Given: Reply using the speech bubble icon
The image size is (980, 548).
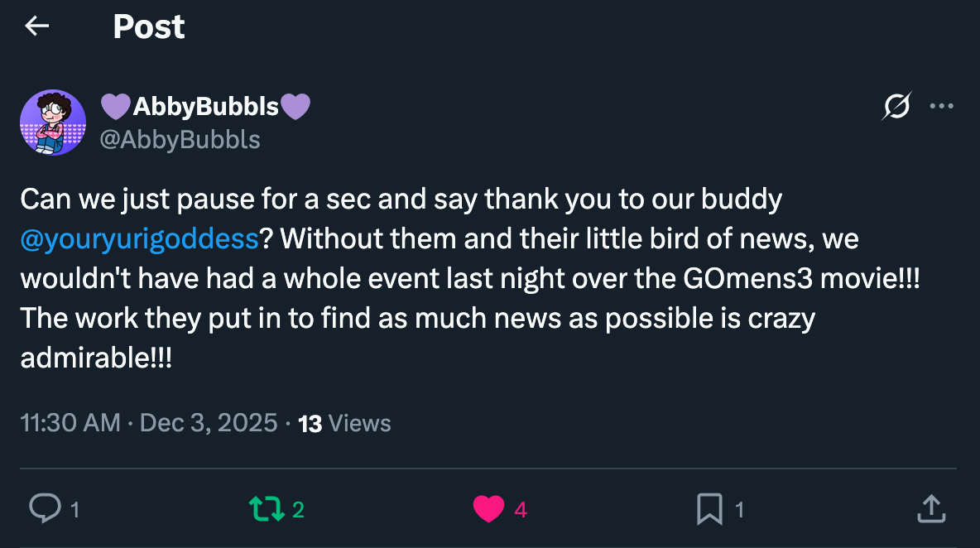Looking at the screenshot, I should [43, 509].
